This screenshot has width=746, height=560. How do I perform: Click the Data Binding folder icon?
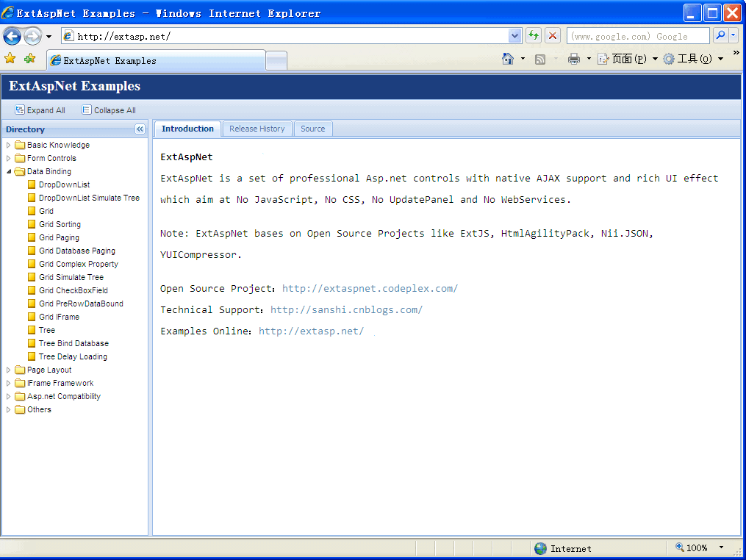click(x=20, y=171)
